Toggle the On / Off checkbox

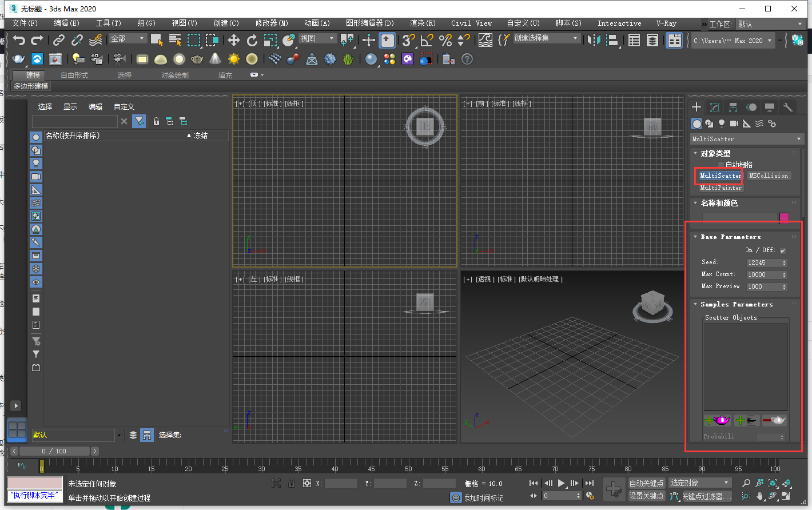click(783, 250)
